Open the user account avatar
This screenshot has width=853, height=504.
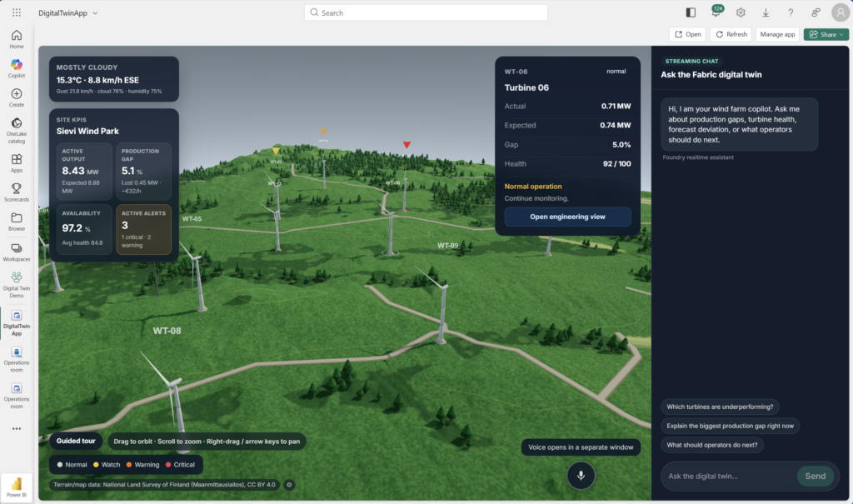(x=841, y=12)
